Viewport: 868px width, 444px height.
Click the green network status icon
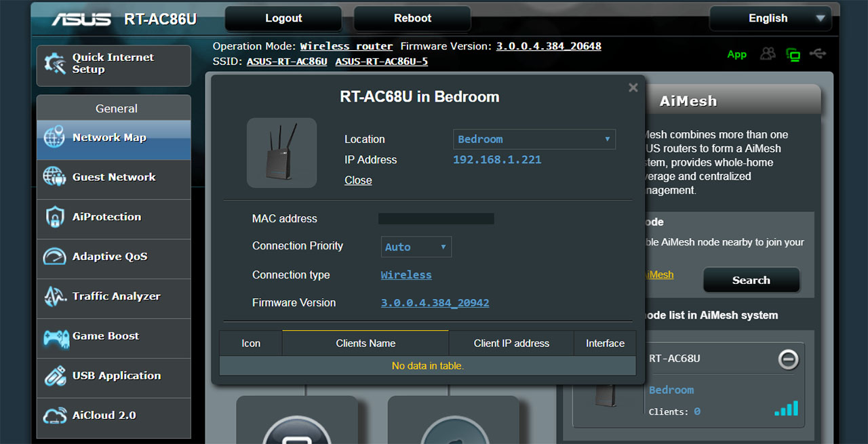pos(793,54)
